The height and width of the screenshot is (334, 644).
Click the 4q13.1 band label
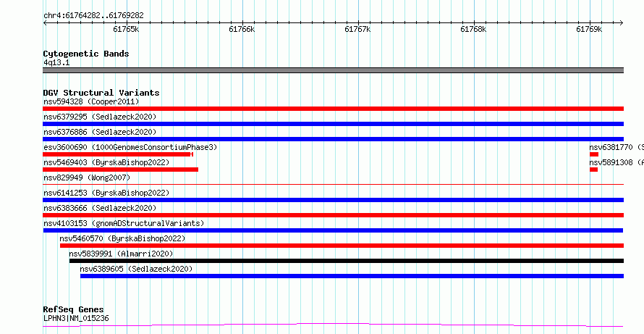(x=56, y=62)
